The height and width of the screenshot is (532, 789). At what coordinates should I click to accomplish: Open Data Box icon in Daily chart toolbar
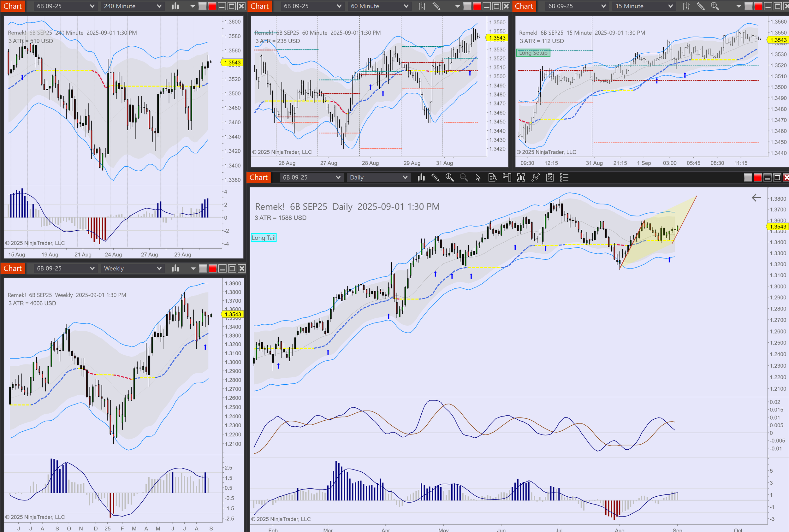[492, 177]
